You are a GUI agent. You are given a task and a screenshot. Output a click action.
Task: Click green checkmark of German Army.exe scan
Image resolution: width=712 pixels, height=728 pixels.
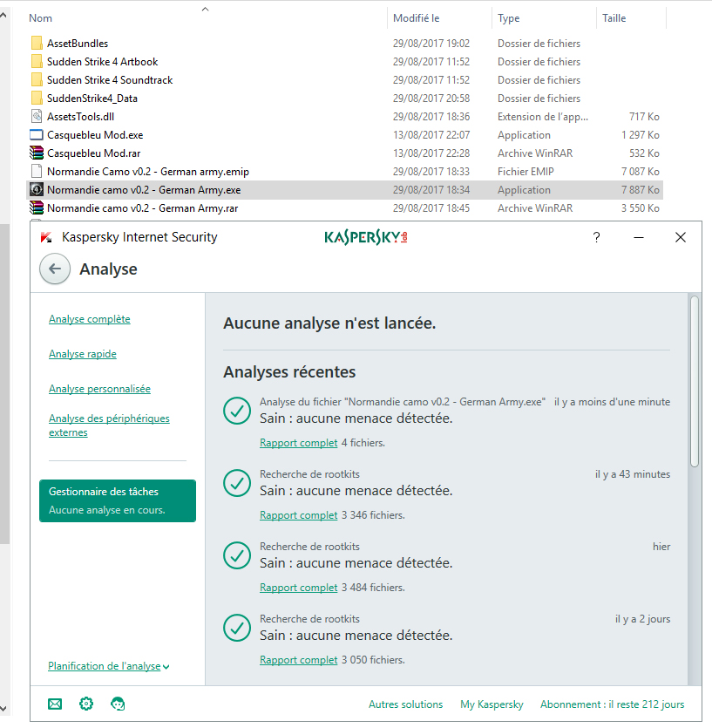point(237,411)
